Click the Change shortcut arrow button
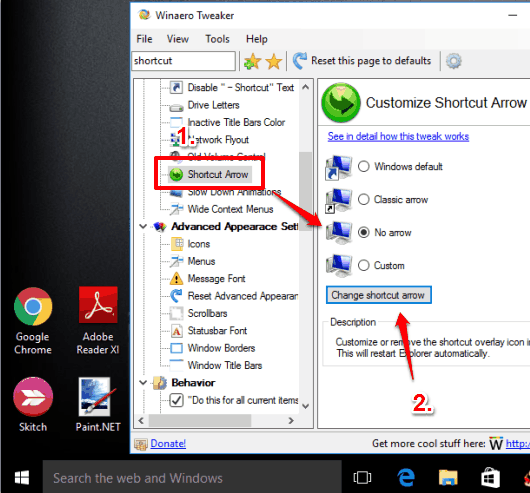 pos(379,295)
